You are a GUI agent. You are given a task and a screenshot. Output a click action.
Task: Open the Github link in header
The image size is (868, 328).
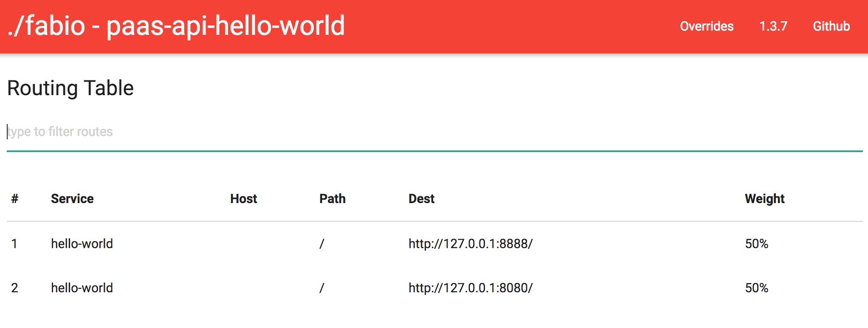tap(831, 26)
